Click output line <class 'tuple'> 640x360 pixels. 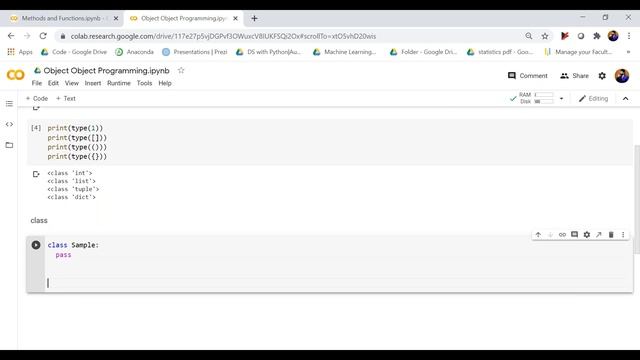point(73,189)
